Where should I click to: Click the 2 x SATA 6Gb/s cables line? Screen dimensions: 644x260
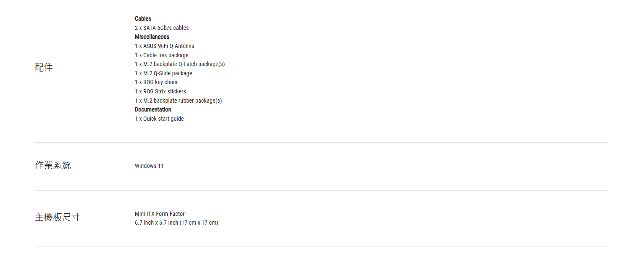pos(162,28)
